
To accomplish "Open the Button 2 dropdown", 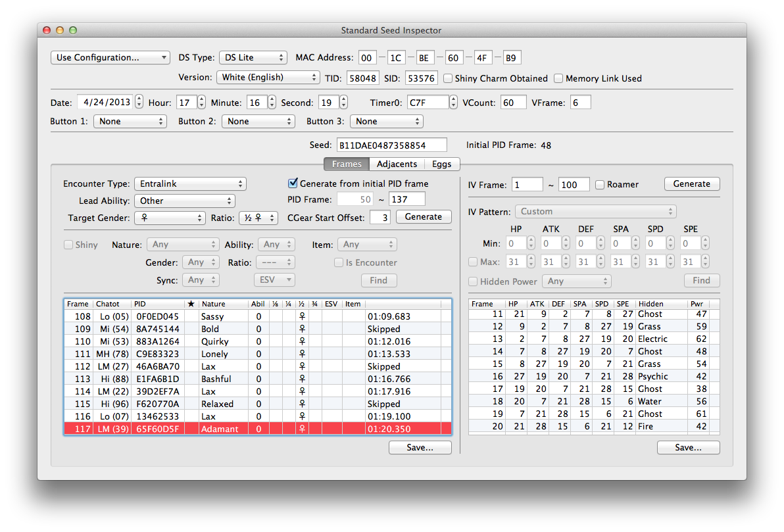I will [x=258, y=122].
